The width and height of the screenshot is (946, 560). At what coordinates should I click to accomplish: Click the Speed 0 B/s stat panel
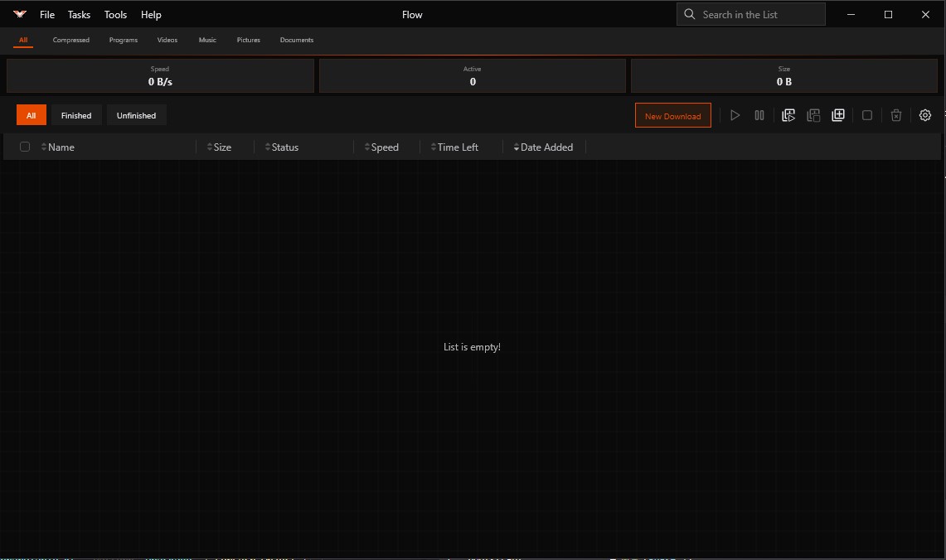pos(160,75)
